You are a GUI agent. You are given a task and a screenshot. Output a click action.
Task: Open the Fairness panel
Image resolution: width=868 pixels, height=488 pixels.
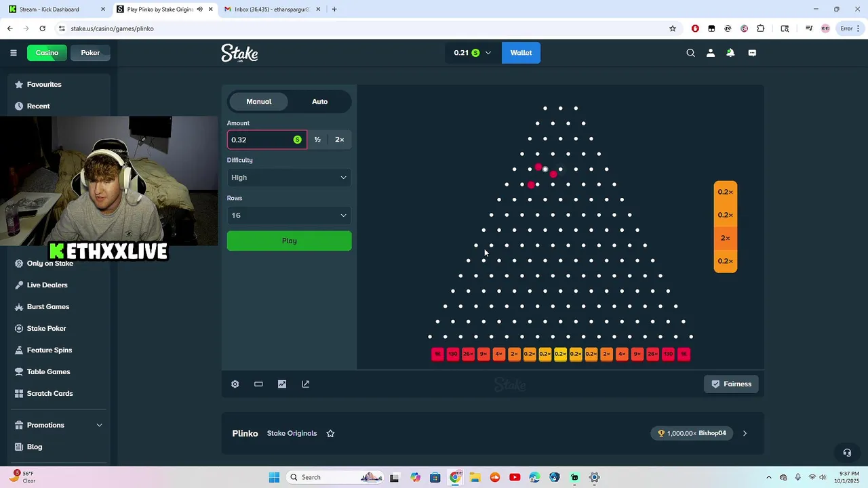[731, 384]
